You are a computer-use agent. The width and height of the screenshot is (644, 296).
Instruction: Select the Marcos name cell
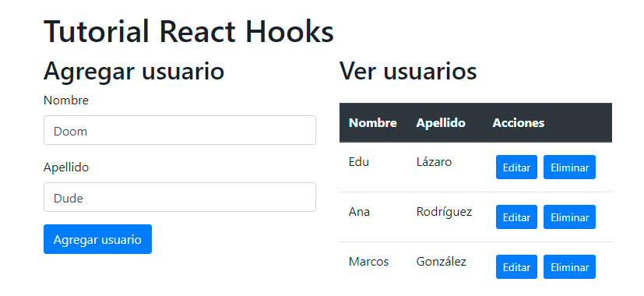click(368, 262)
